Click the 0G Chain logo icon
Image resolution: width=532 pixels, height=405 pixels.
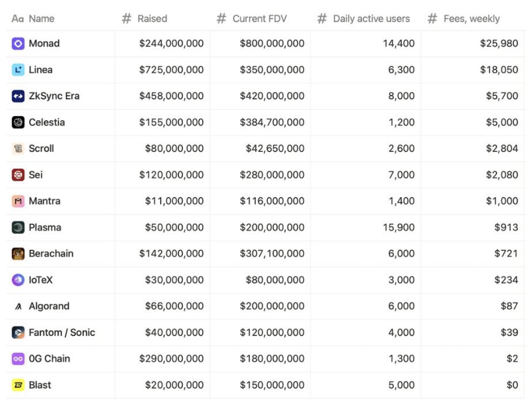click(18, 358)
